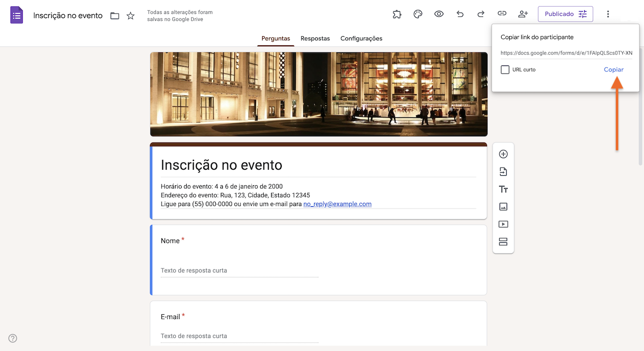Screen dimensions: 644x351
Task: Copy the participant link with Copiar
Action: point(613,69)
